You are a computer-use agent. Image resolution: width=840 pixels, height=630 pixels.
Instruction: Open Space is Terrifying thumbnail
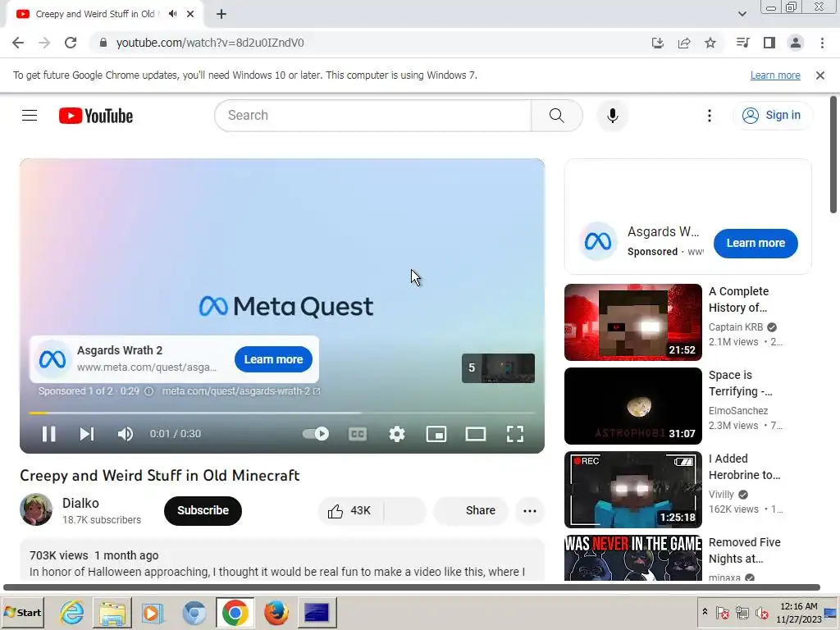click(633, 406)
